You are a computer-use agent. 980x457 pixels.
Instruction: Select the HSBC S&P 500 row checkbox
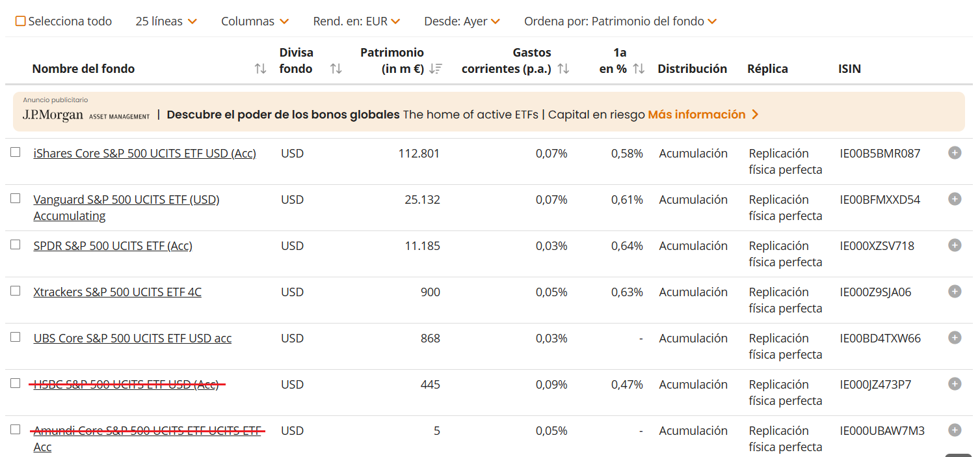(16, 383)
